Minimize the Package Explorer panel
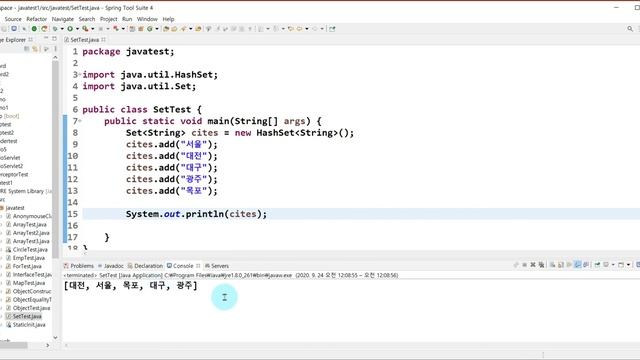This screenshot has width=640, height=360. point(46,38)
